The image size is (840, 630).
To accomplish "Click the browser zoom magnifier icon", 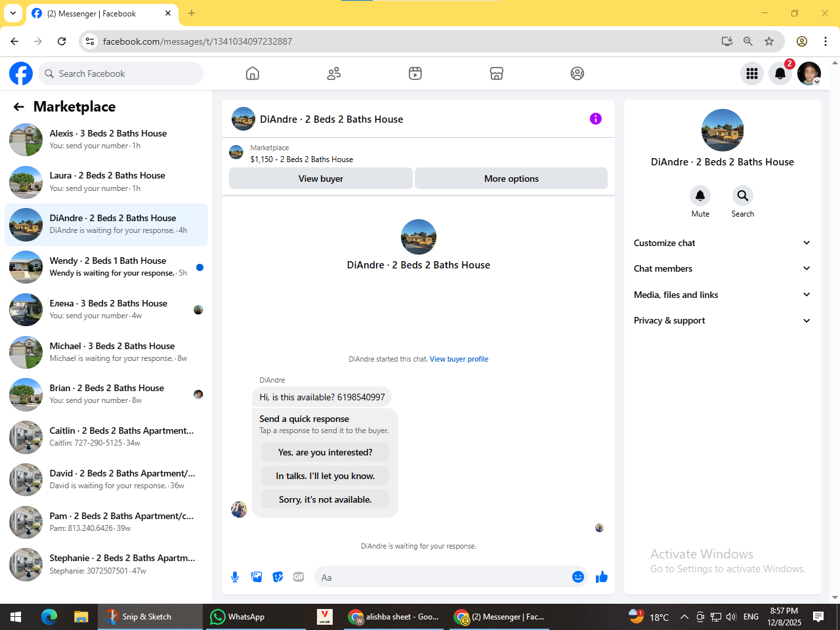I will tap(748, 41).
